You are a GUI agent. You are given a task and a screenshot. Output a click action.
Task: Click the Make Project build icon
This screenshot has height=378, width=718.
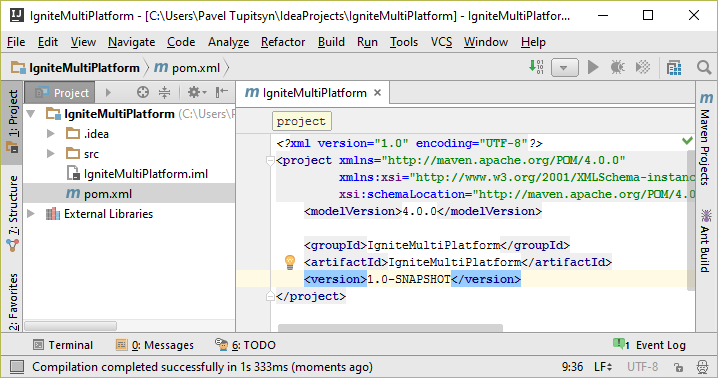point(536,67)
